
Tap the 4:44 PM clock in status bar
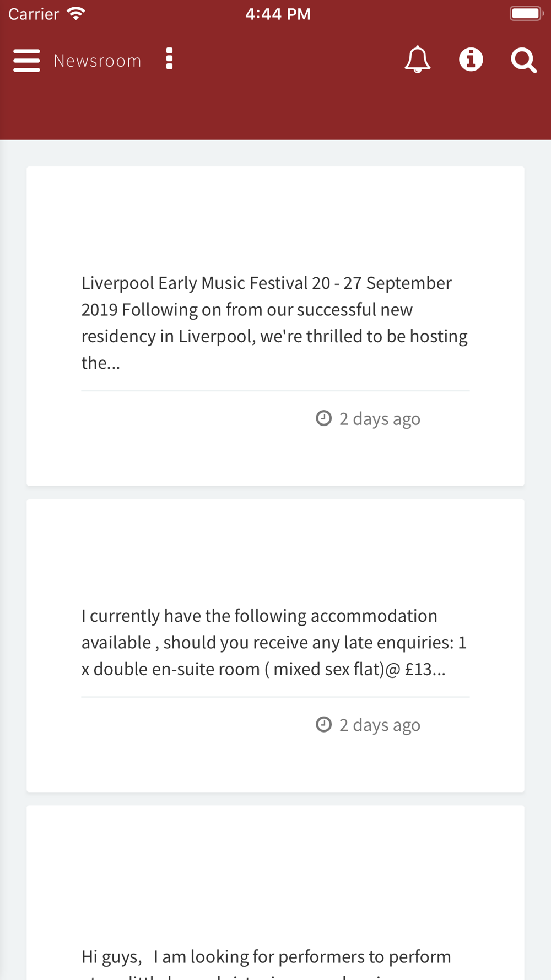(x=278, y=14)
